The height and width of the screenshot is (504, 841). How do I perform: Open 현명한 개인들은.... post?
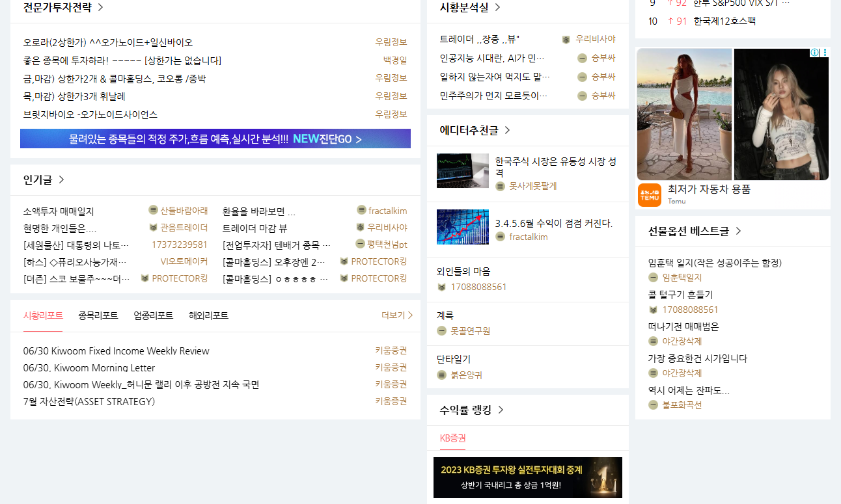pos(60,228)
